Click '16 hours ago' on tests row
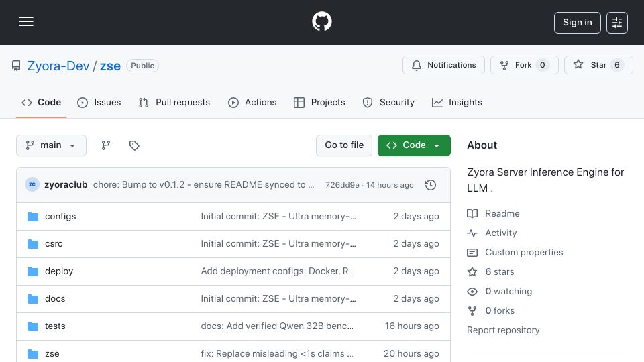Viewport: 644px width, 362px height. pyautogui.click(x=411, y=326)
